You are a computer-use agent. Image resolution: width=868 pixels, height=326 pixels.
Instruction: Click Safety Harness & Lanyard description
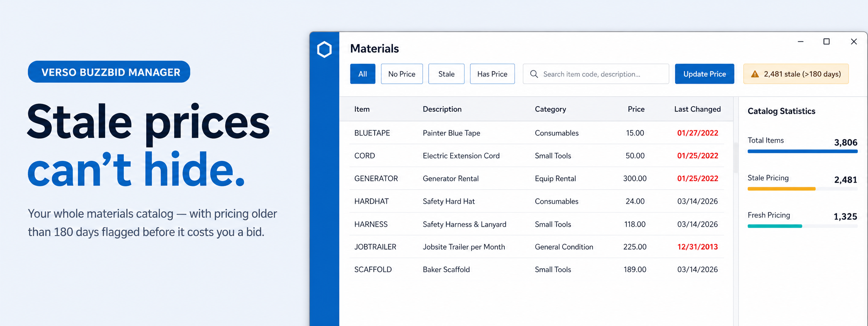pyautogui.click(x=465, y=224)
